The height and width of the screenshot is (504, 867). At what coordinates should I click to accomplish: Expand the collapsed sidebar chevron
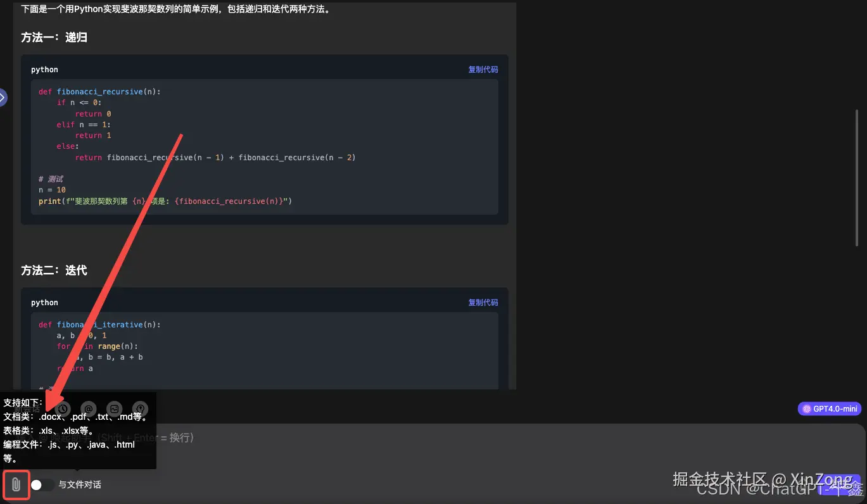tap(3, 98)
